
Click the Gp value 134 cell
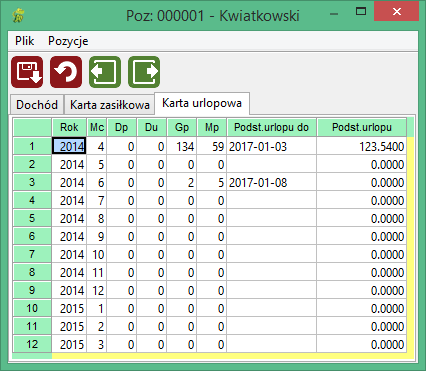point(182,146)
